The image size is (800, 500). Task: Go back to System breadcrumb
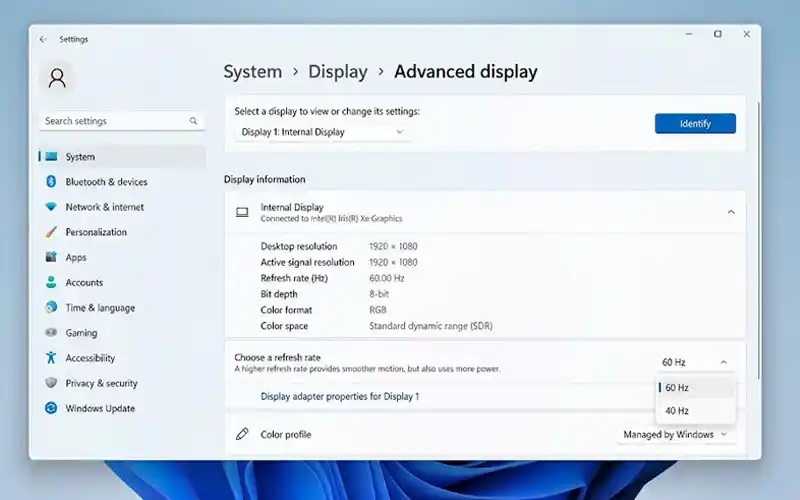253,71
